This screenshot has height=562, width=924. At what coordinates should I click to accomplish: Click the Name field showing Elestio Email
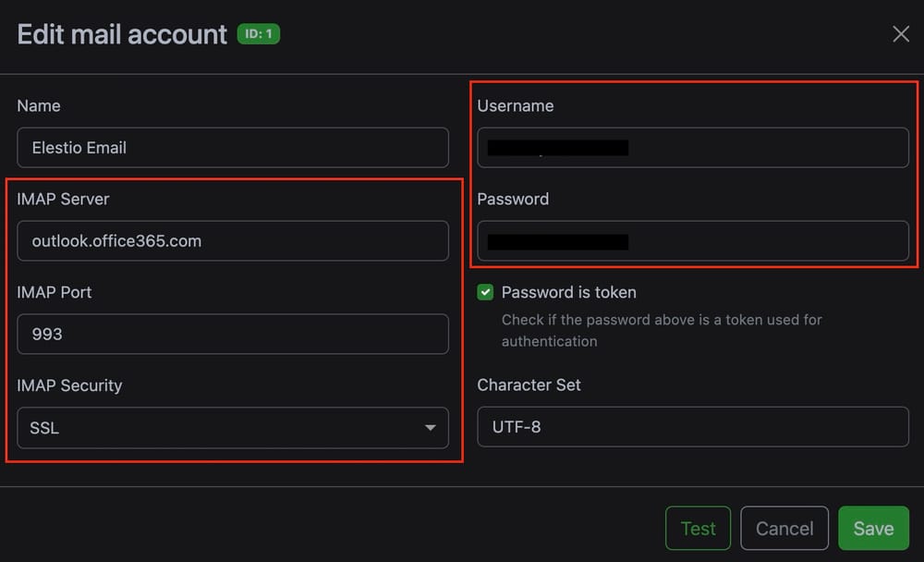click(x=231, y=148)
